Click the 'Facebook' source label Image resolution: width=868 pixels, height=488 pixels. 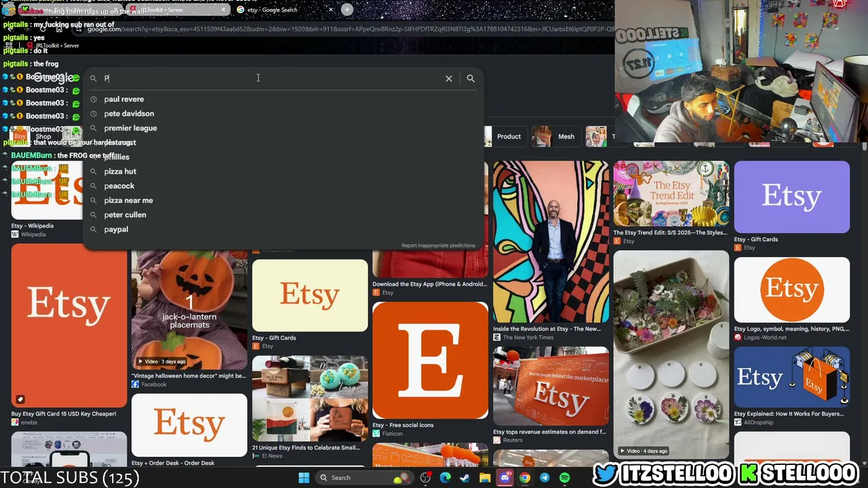[154, 384]
